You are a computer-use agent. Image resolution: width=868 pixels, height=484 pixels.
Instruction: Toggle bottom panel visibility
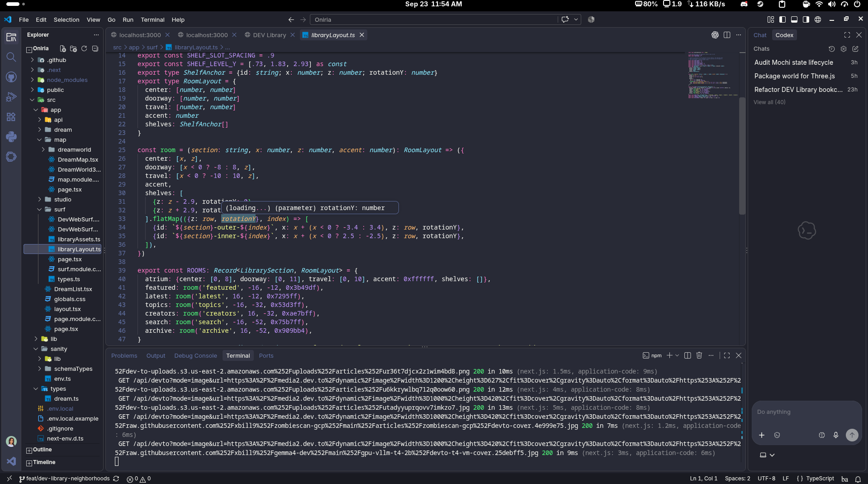794,19
